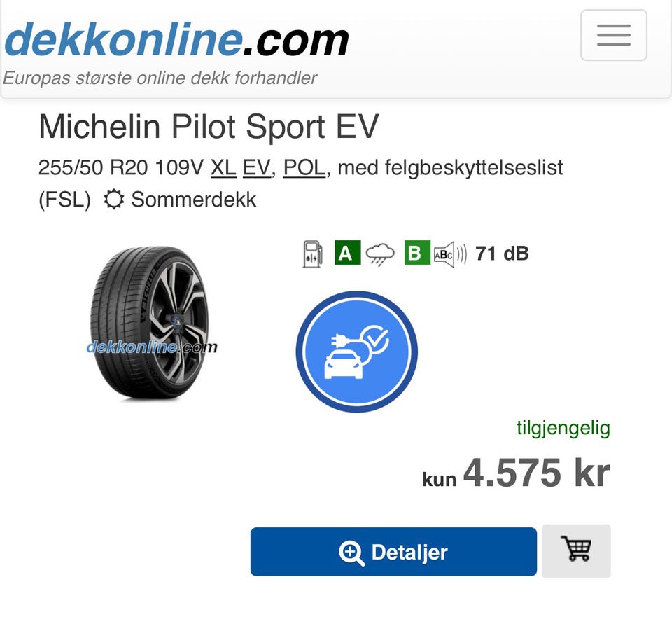Click the underlined POL specification link
Viewport: 672px width, 617px height.
304,168
